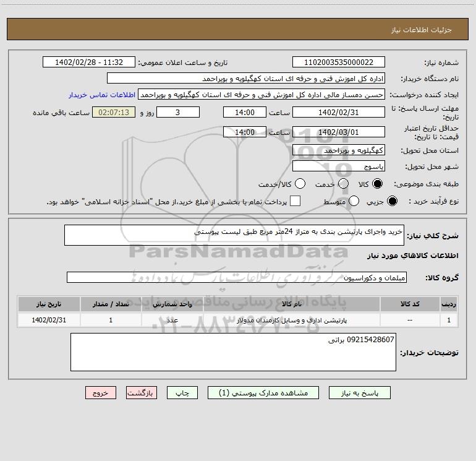Viewport: 476px width, 461px height.
Task: Click the اطلاعات کالاهای مورد نیاز heading
Action: click(412, 256)
